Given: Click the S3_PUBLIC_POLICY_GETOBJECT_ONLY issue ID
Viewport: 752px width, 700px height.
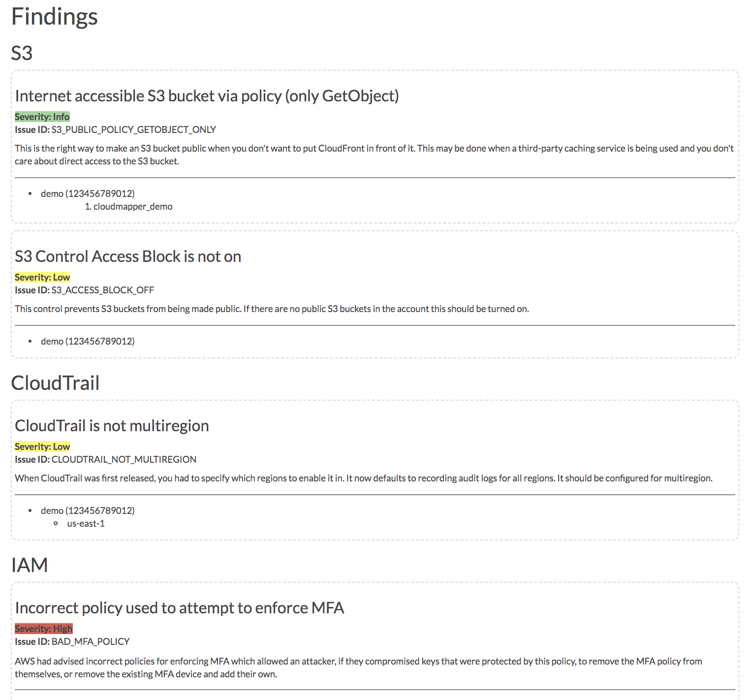Looking at the screenshot, I should pyautogui.click(x=134, y=129).
